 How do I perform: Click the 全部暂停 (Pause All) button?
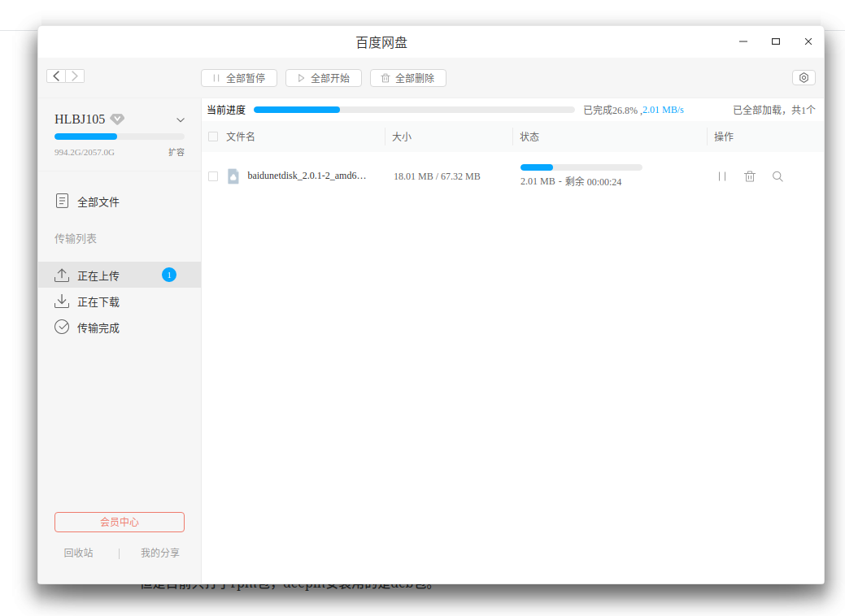pyautogui.click(x=238, y=77)
